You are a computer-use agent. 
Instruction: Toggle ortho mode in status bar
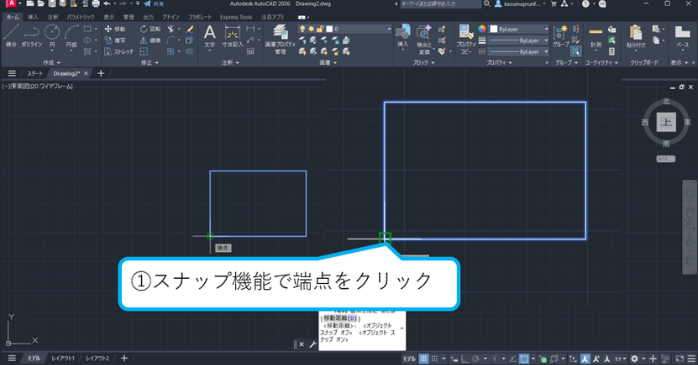(465, 358)
